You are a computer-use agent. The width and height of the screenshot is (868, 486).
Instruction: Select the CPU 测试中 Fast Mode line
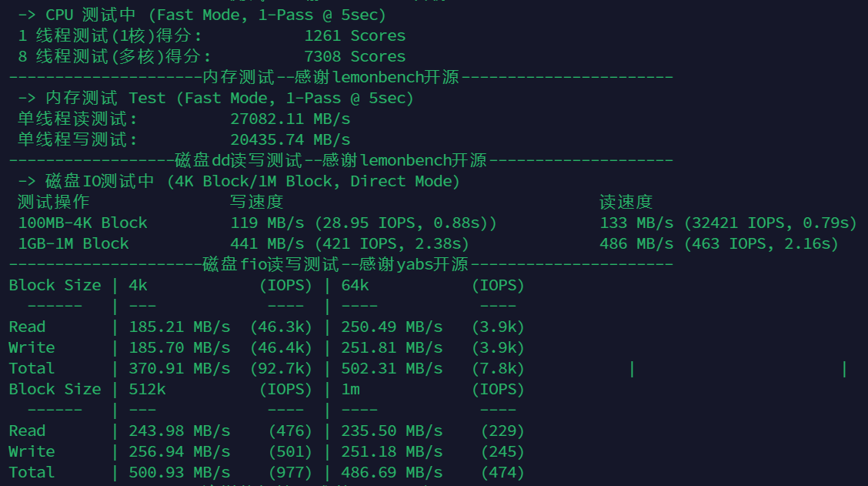[x=202, y=15]
